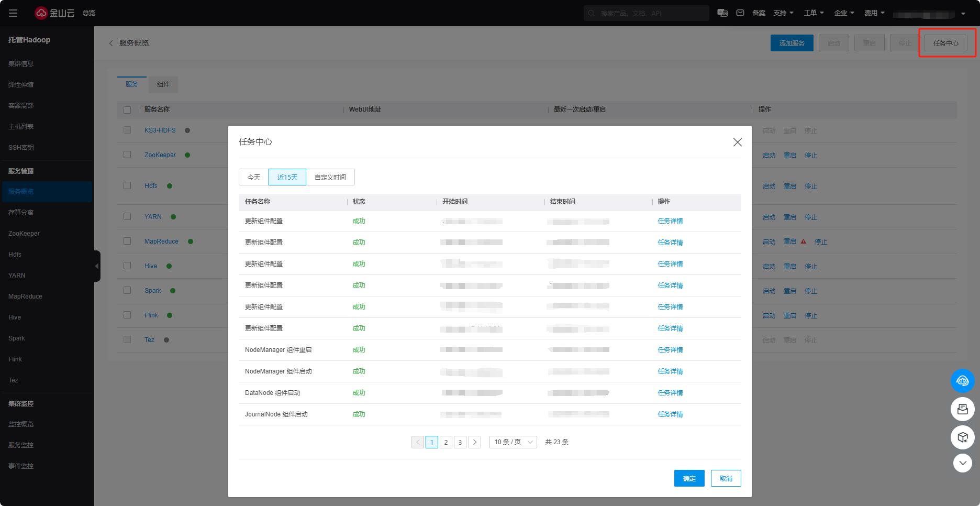Collapse the floating tools with down arrow
The height and width of the screenshot is (506, 980).
point(962,463)
